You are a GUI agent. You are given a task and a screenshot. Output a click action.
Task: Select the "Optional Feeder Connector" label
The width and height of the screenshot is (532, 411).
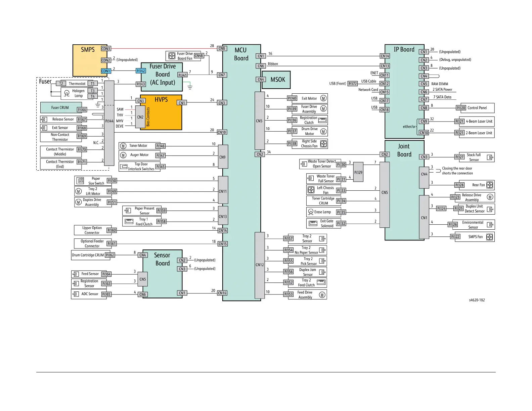coord(92,243)
